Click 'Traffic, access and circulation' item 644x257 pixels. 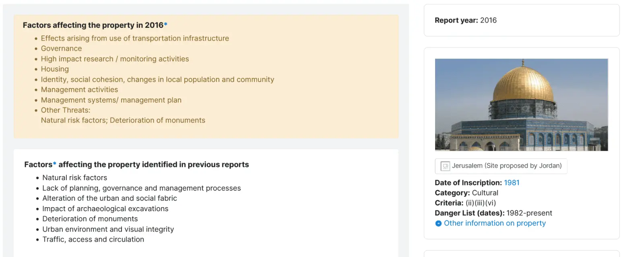[x=93, y=239]
